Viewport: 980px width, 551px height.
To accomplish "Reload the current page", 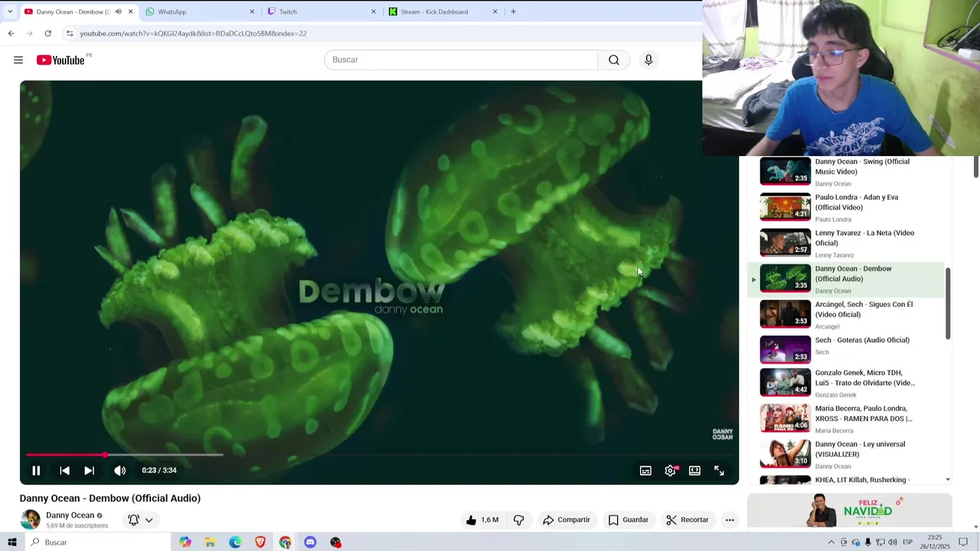I will (47, 34).
